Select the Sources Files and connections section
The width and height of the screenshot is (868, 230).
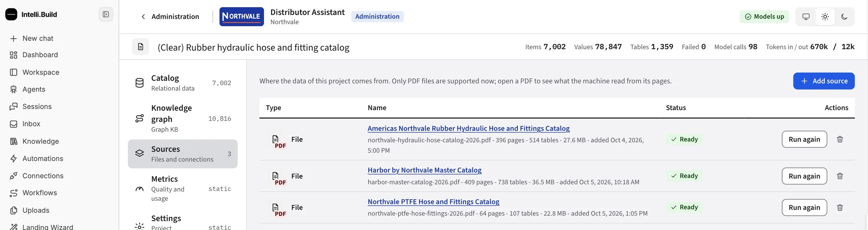(x=183, y=154)
